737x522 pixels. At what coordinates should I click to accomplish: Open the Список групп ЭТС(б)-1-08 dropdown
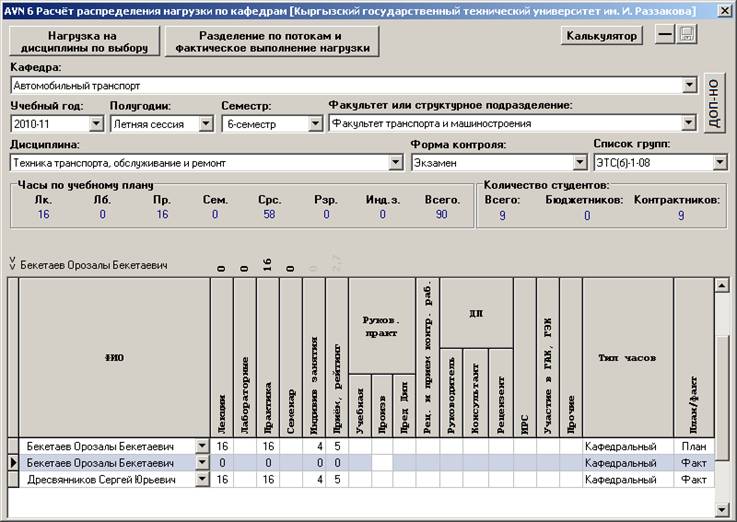pyautogui.click(x=720, y=163)
